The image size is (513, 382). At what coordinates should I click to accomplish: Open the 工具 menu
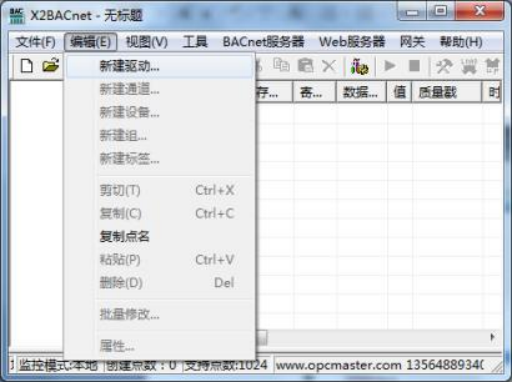[195, 42]
